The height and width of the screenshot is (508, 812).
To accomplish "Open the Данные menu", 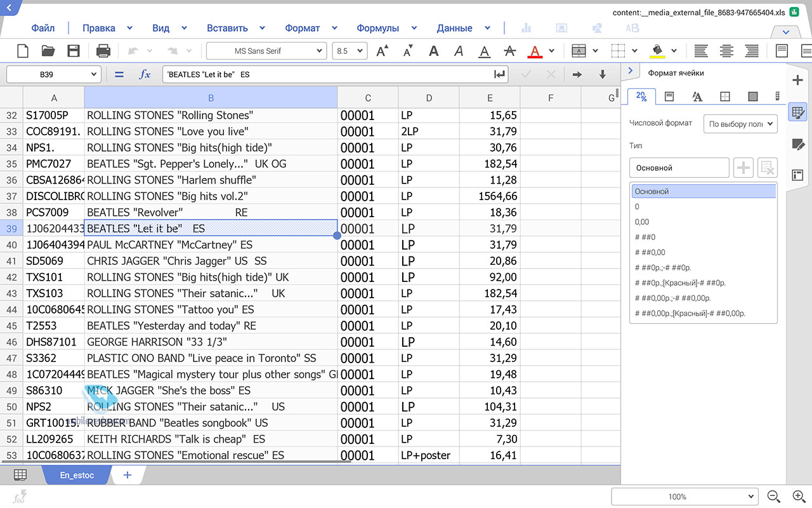I will [x=454, y=28].
